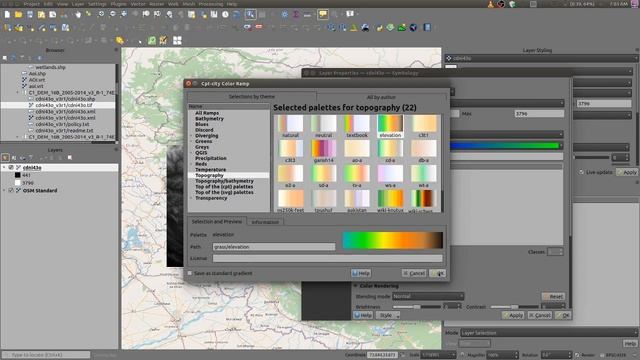Open Layer Styling icon in Layers panel
The width and height of the screenshot is (640, 360).
tap(5, 158)
